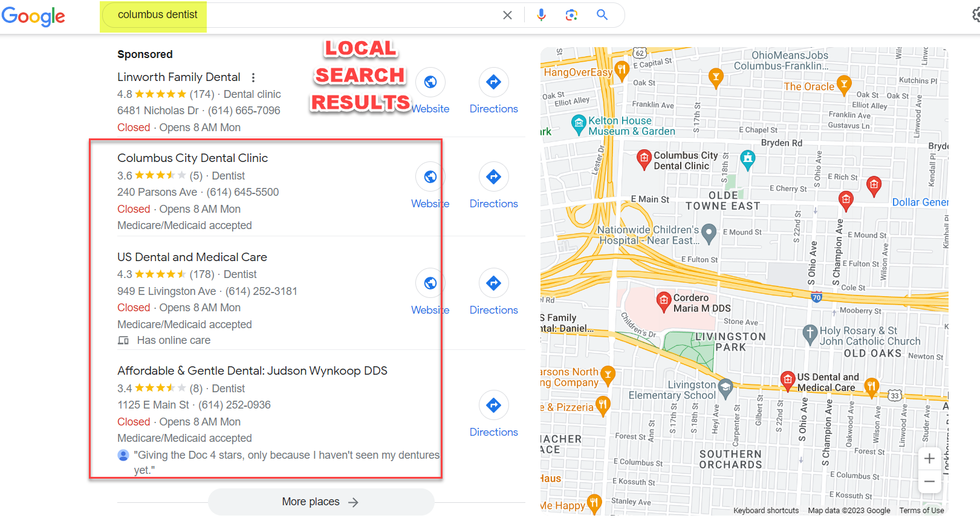Open US Dental and Medical Care website icon
This screenshot has height=524, width=980.
click(430, 283)
